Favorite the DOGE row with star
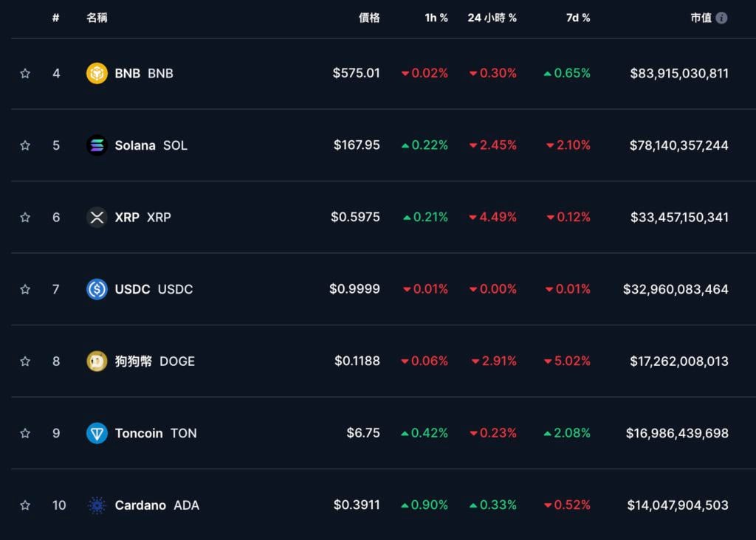 pyautogui.click(x=25, y=361)
